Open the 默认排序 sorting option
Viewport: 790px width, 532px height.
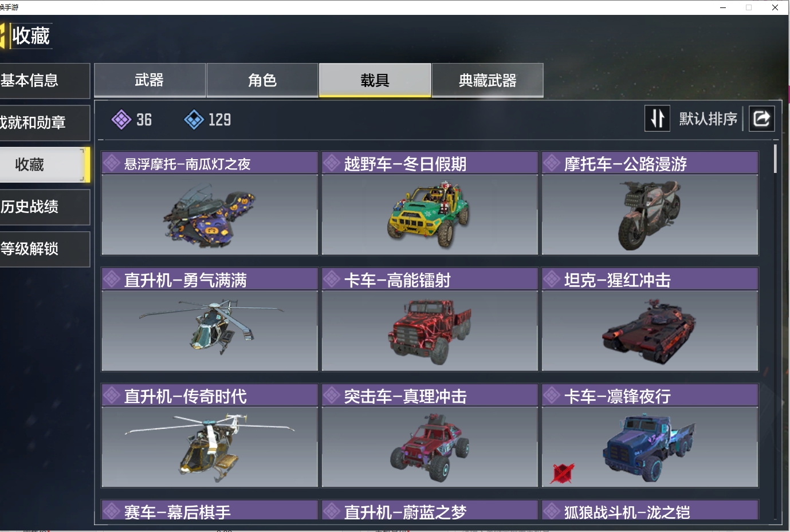(708, 119)
